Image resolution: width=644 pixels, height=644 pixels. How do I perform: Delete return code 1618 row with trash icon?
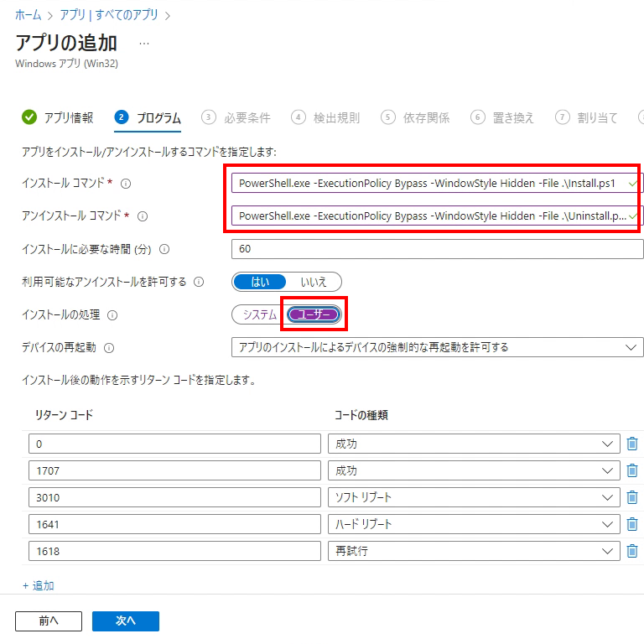[x=632, y=551]
